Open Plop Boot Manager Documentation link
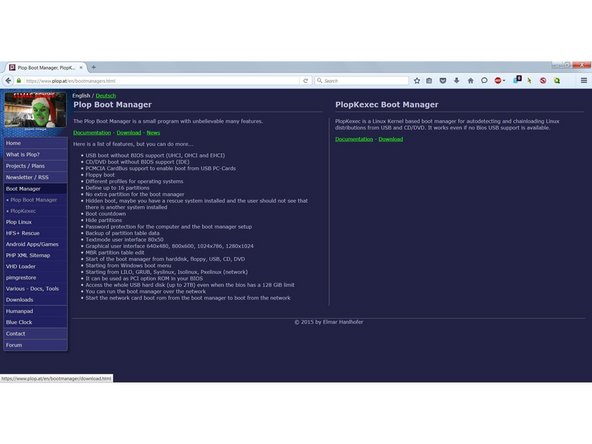The width and height of the screenshot is (592, 444). [92, 133]
